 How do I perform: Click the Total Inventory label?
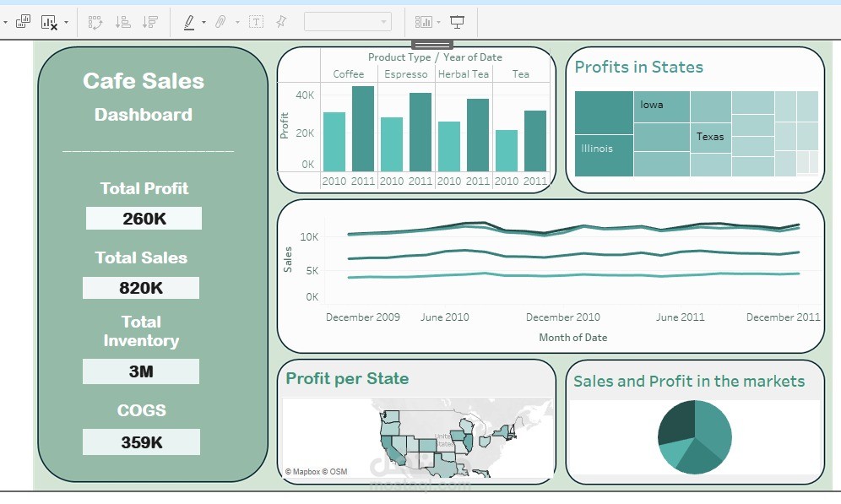pyautogui.click(x=141, y=331)
